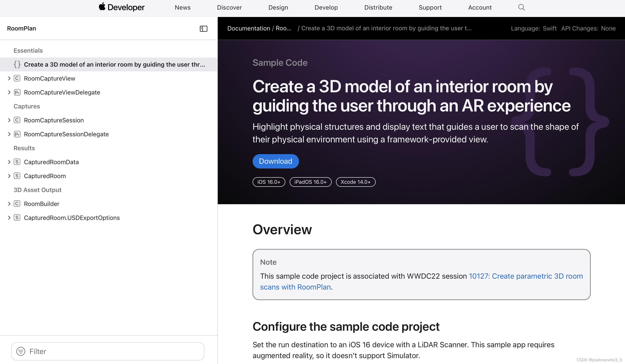Click the search magnifier icon
The width and height of the screenshot is (625, 364).
[521, 7]
